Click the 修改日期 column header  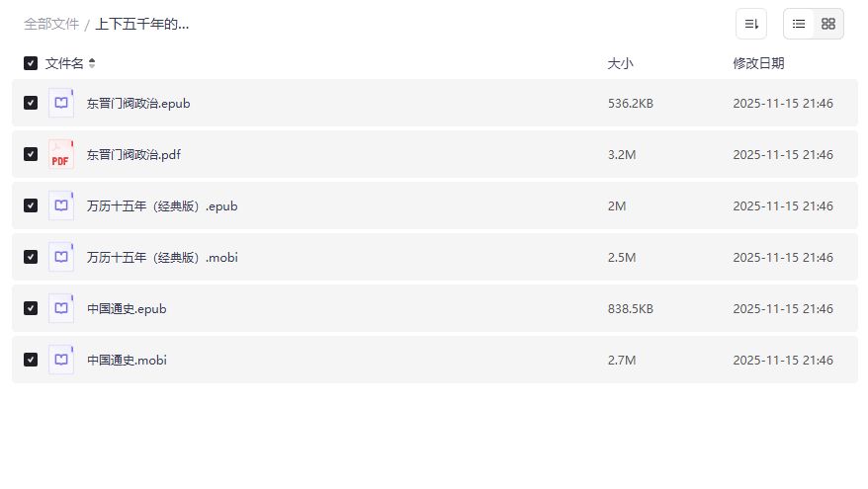758,63
